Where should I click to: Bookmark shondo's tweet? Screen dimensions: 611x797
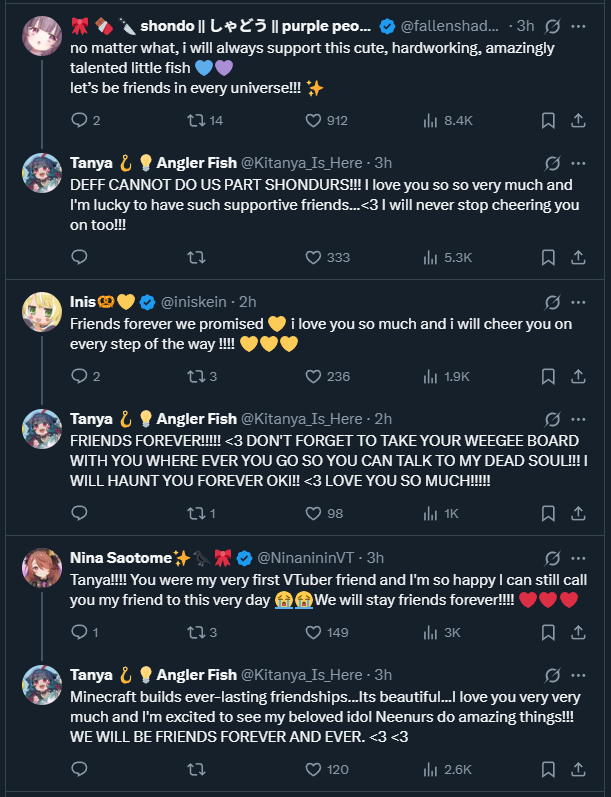pyautogui.click(x=548, y=120)
